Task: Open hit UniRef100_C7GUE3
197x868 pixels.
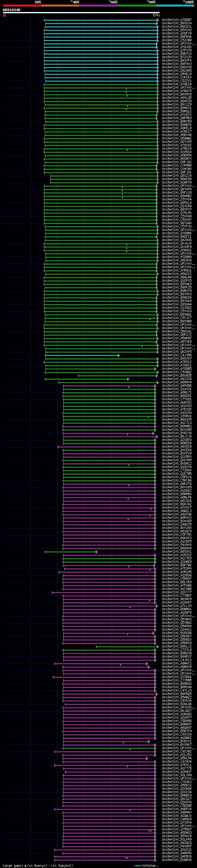Action: pyautogui.click(x=177, y=782)
